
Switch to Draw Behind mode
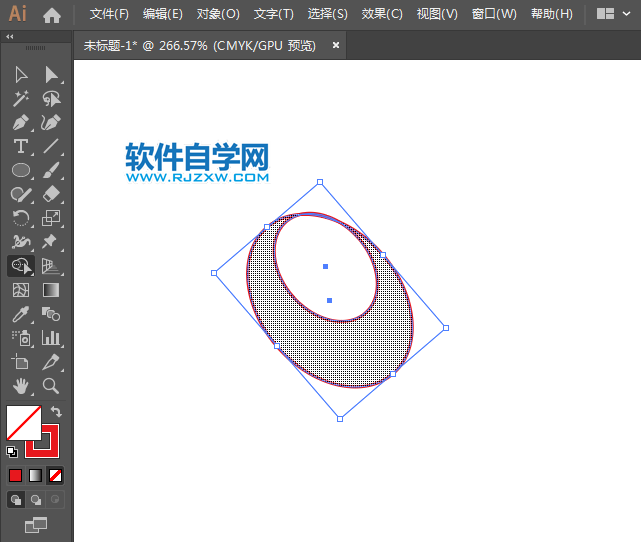point(36,499)
